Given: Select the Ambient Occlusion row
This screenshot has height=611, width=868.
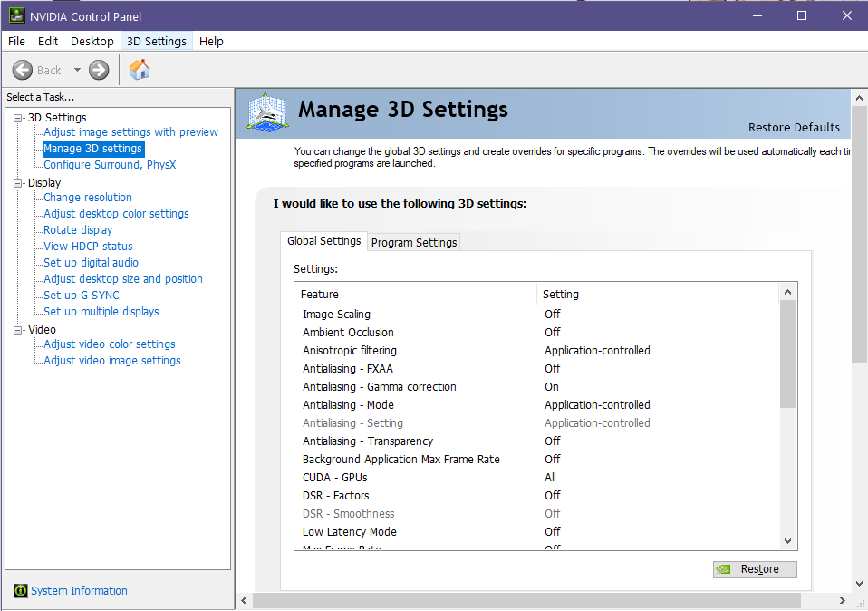Looking at the screenshot, I should [537, 333].
